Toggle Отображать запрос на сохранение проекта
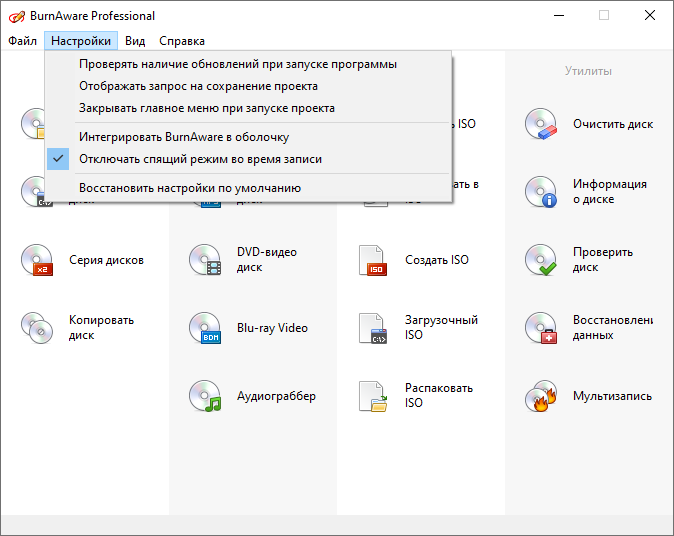Screen dimensions: 674x536 [248, 86]
